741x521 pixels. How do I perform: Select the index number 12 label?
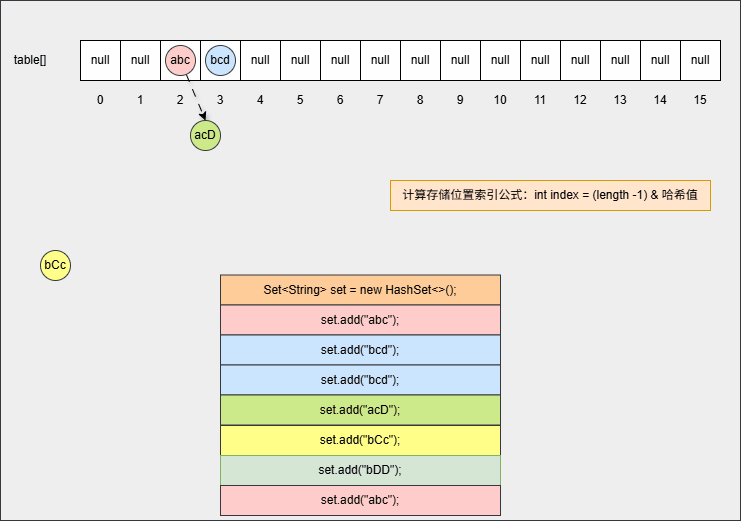580,100
